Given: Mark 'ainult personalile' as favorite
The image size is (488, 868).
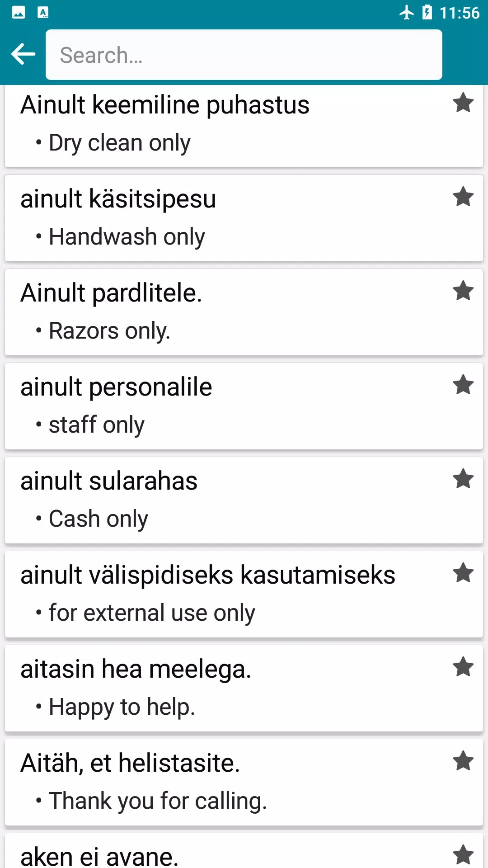Looking at the screenshot, I should 463,385.
